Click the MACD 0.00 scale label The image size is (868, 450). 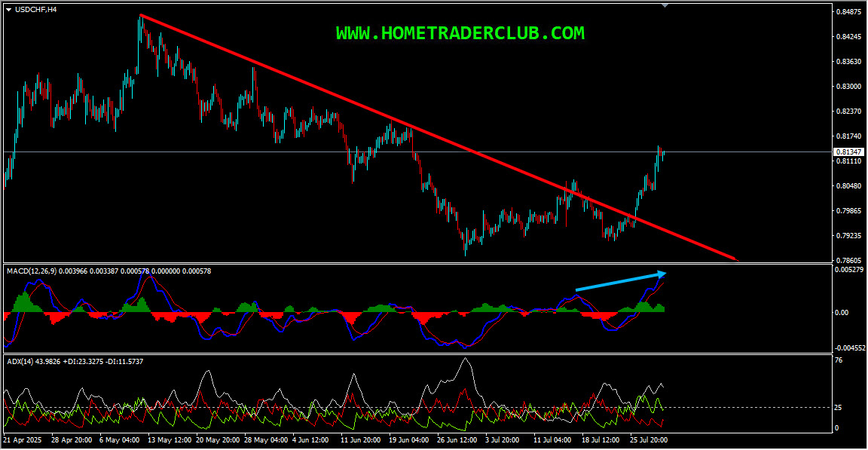click(842, 312)
